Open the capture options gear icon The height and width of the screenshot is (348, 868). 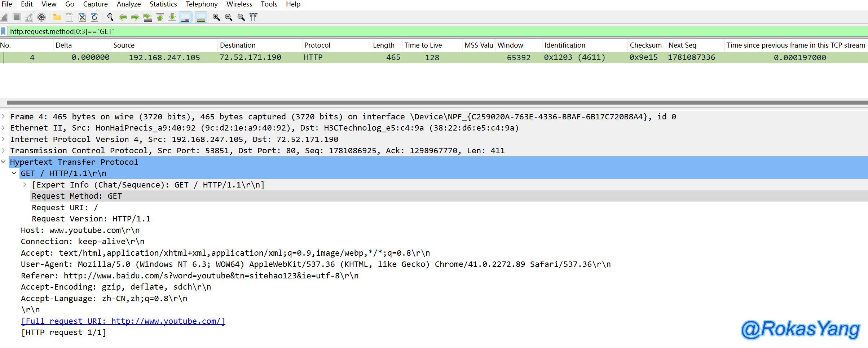pyautogui.click(x=41, y=17)
